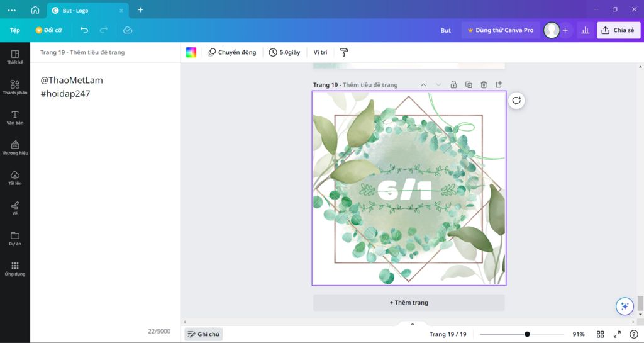Delete page 19 trash icon

click(484, 85)
